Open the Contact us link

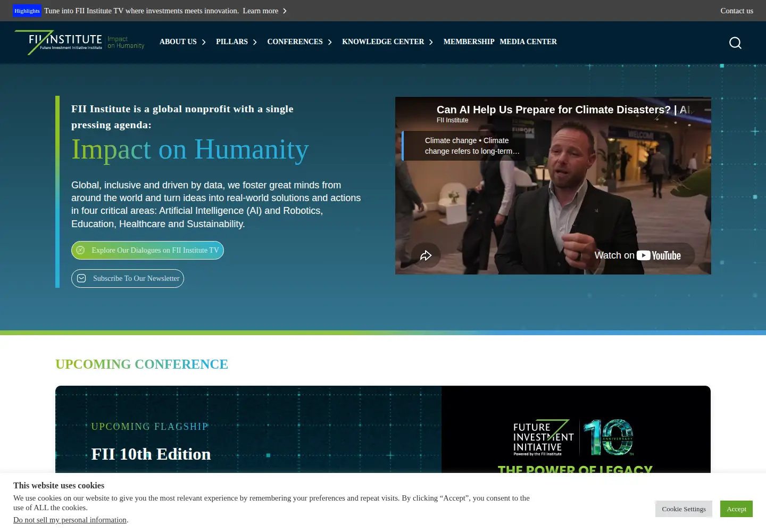737,11
